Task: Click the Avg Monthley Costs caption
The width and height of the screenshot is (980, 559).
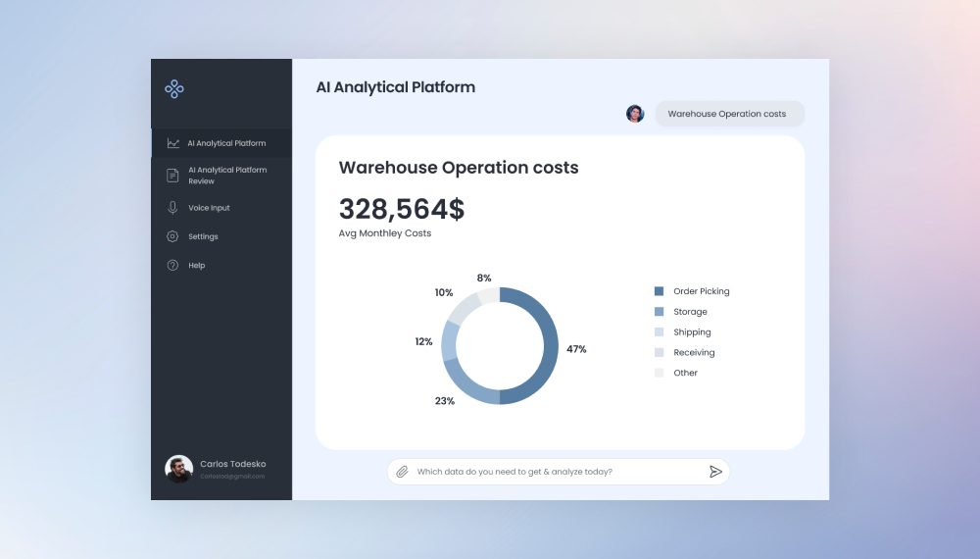Action: (x=385, y=233)
